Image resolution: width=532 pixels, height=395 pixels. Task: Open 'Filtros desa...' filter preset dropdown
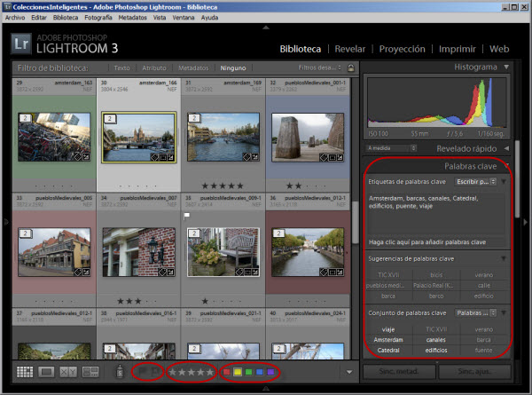point(319,67)
